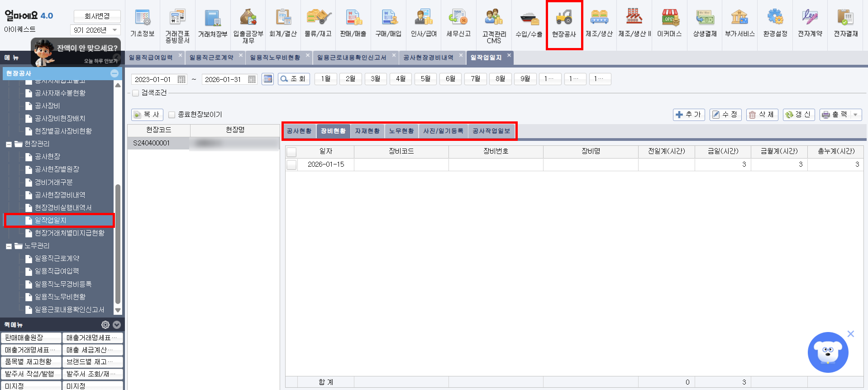Open the 거래처장부 module
The height and width of the screenshot is (390, 868).
[213, 24]
